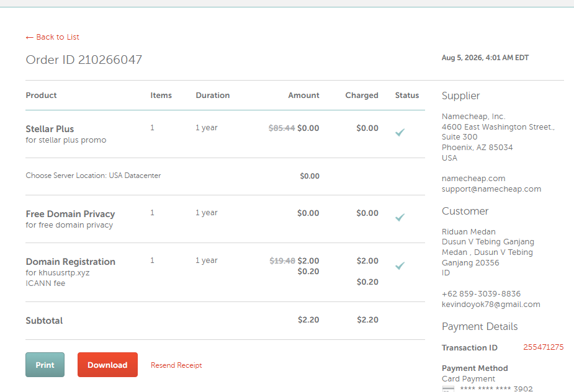Click the ICANN fee label

tap(45, 283)
